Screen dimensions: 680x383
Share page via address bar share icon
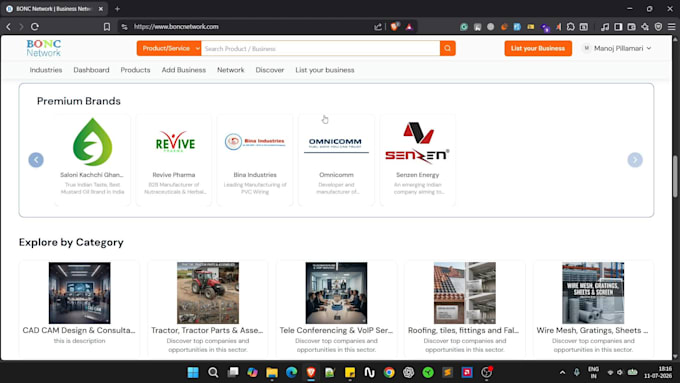[x=378, y=26]
